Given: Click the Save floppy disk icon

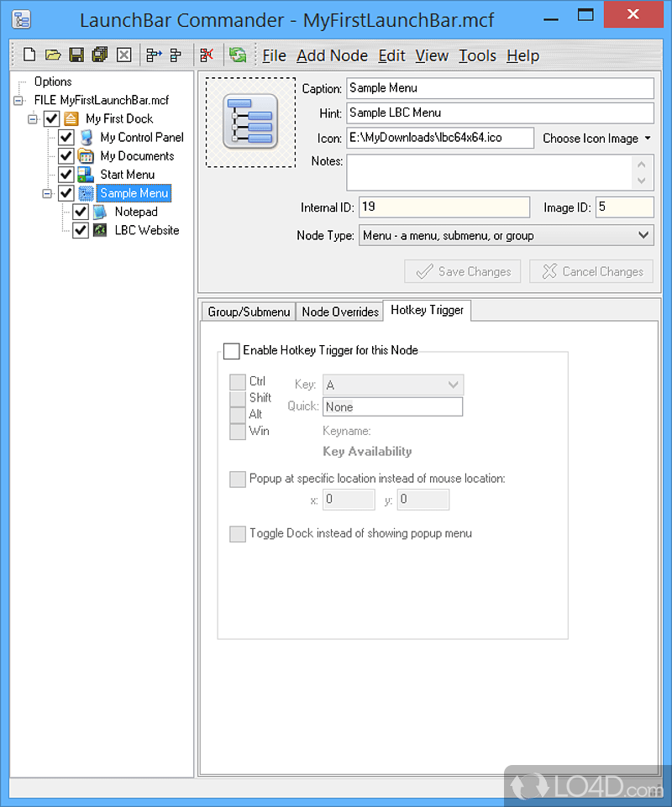Looking at the screenshot, I should click(x=76, y=55).
